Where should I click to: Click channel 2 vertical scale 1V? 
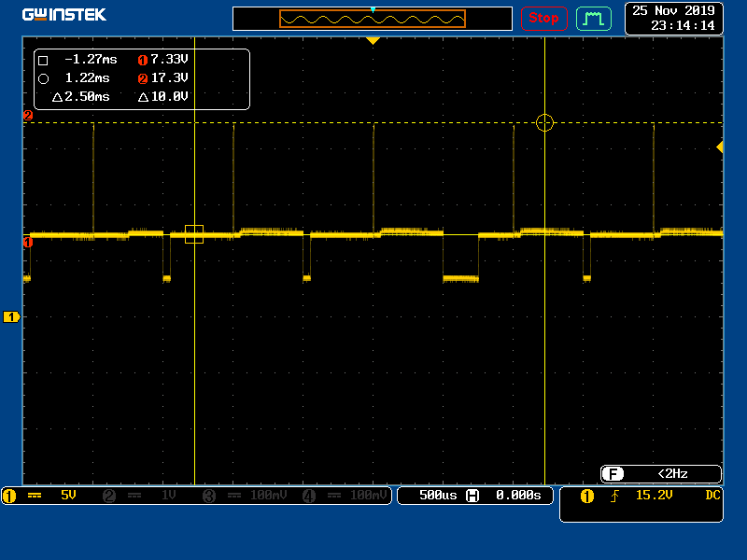tap(168, 496)
